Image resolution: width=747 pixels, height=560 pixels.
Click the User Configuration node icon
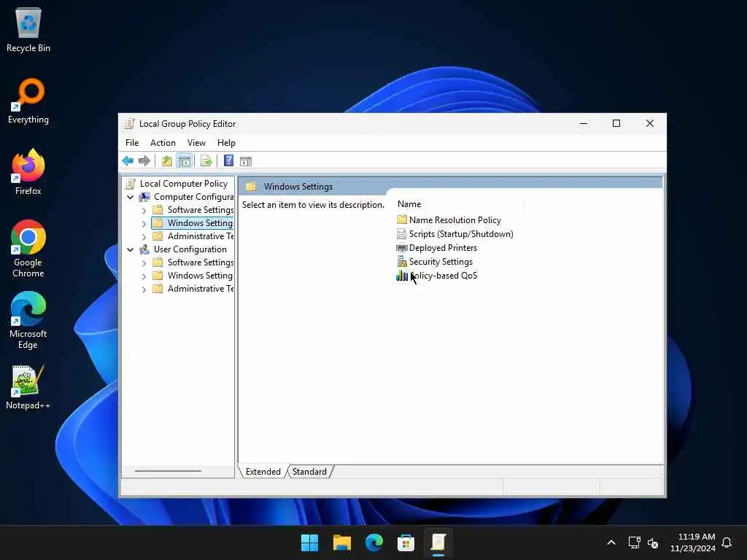point(144,249)
